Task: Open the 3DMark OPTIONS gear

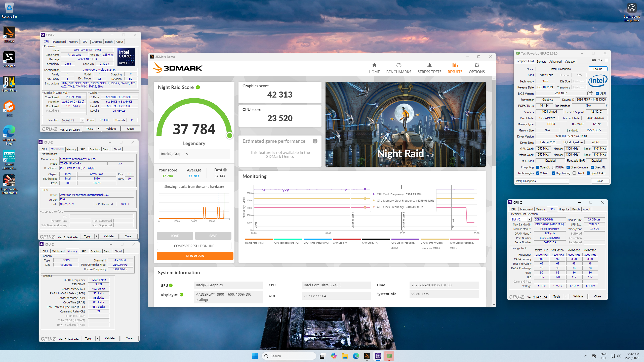Action: click(x=477, y=68)
